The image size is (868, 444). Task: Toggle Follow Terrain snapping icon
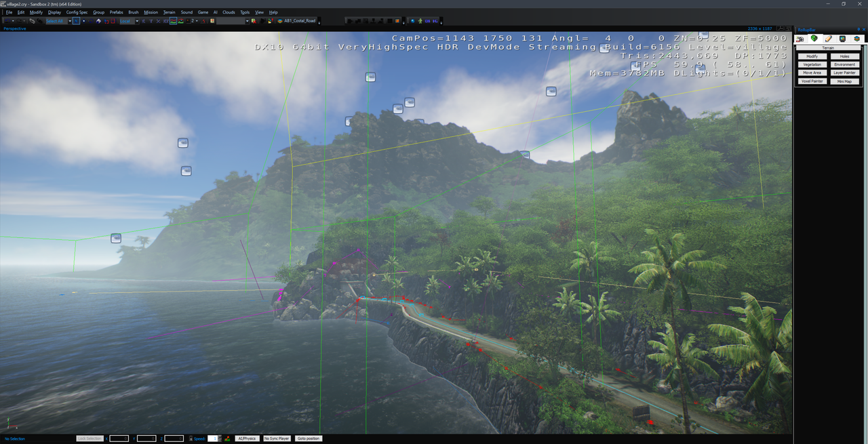tap(173, 21)
